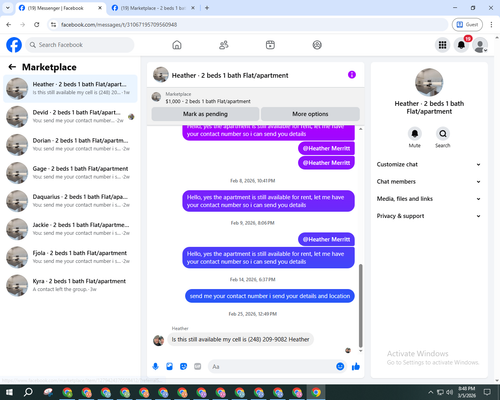The width and height of the screenshot is (500, 400).
Task: Click Mark as pending button
Action: pyautogui.click(x=205, y=114)
